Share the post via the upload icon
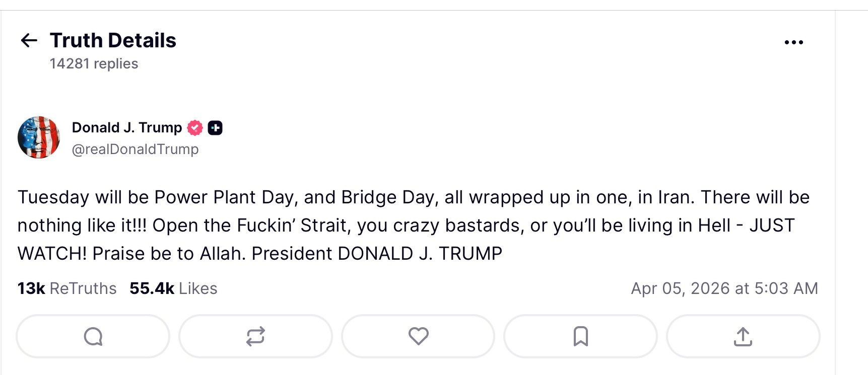 coord(743,336)
